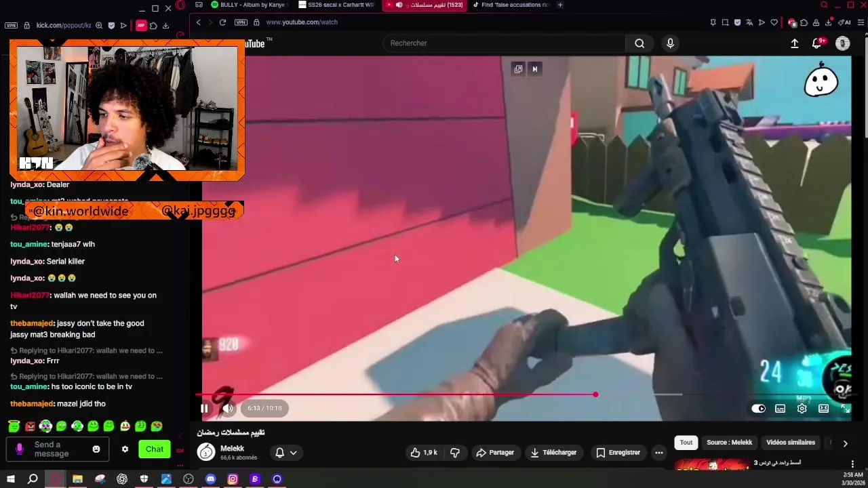The width and height of the screenshot is (868, 488).
Task: Toggle VPN badge in YouTube address bar
Action: tap(241, 22)
